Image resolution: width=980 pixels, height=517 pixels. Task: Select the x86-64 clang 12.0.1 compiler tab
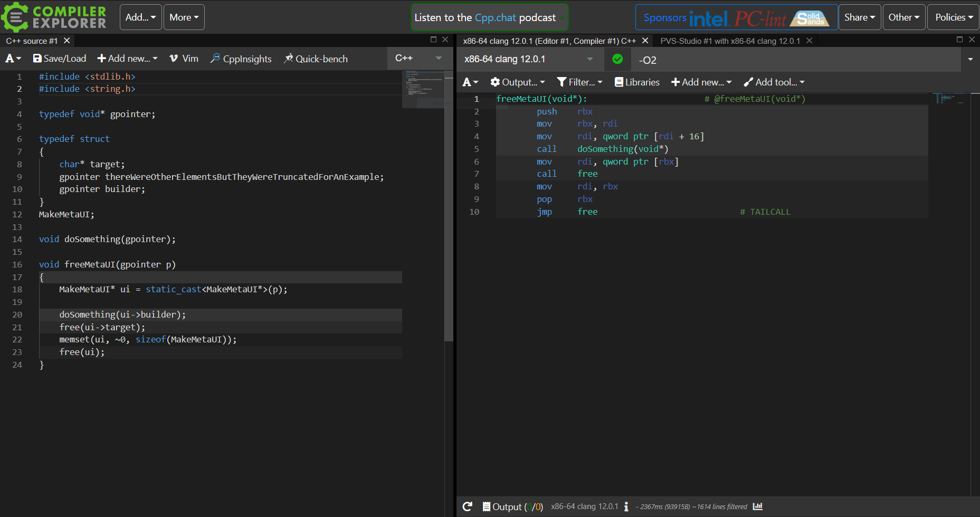(549, 41)
